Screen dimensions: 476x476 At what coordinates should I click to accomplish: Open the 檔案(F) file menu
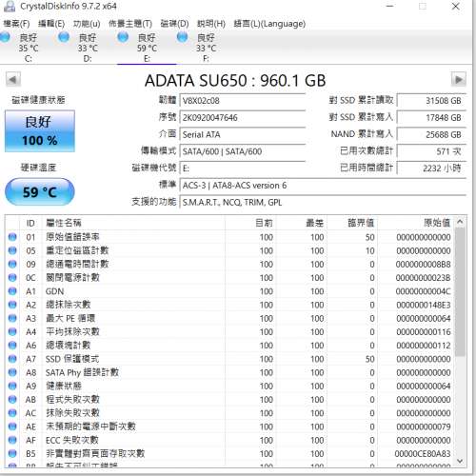pyautogui.click(x=16, y=24)
